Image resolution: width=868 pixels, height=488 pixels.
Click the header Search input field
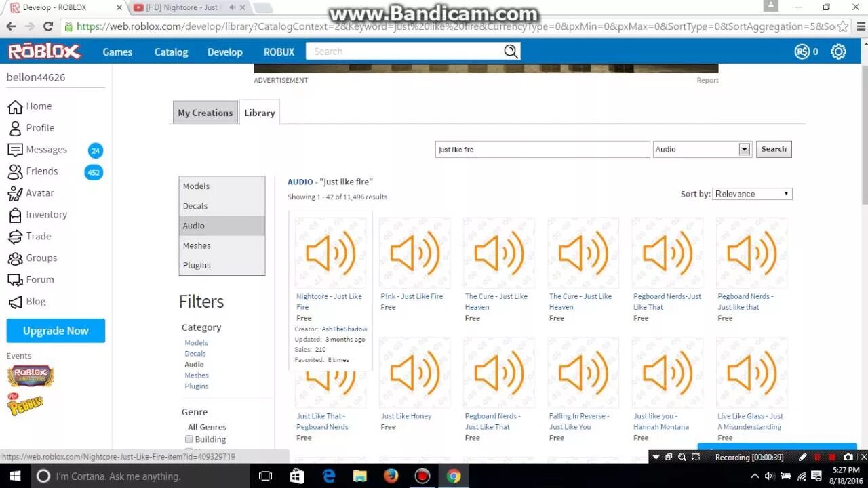click(404, 52)
